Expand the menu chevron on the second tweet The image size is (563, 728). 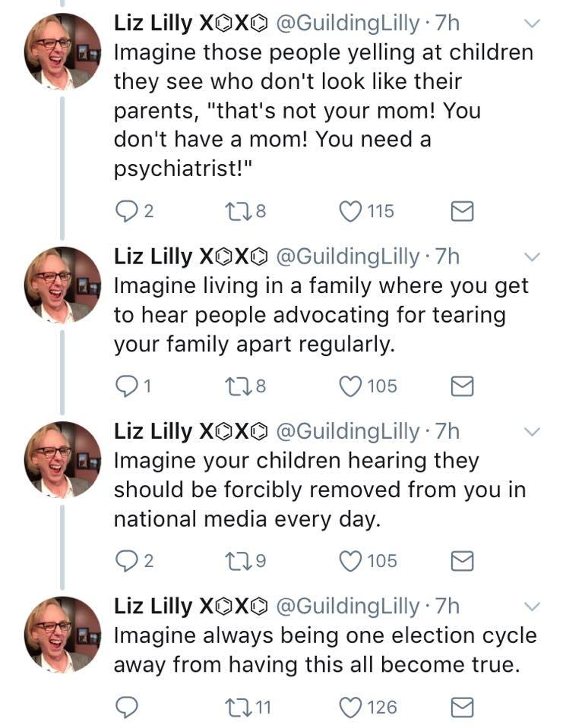(533, 257)
